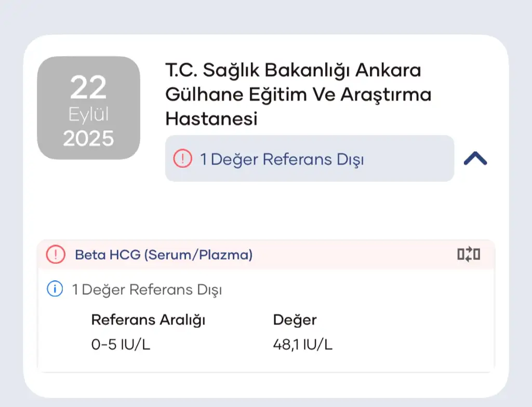Click the year 2025 in date badge
Image resolution: width=532 pixels, height=407 pixels.
[x=88, y=138]
